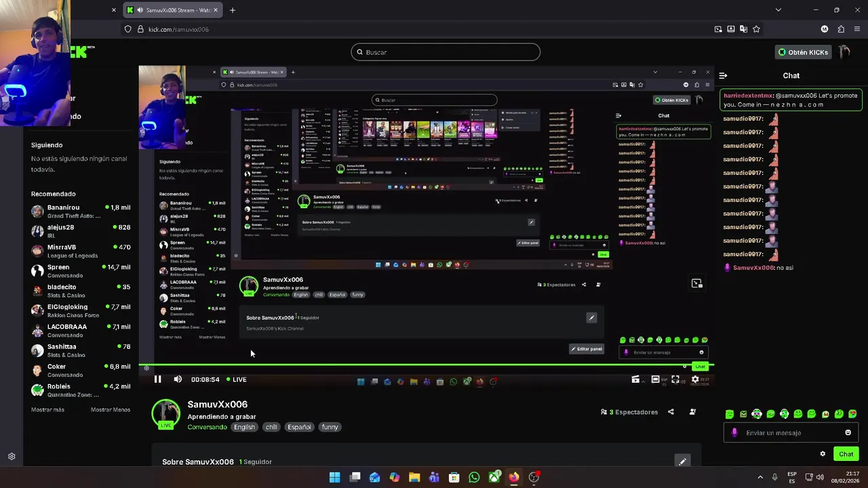Close the SamuvXx006 Stream browser tab

tap(216, 10)
